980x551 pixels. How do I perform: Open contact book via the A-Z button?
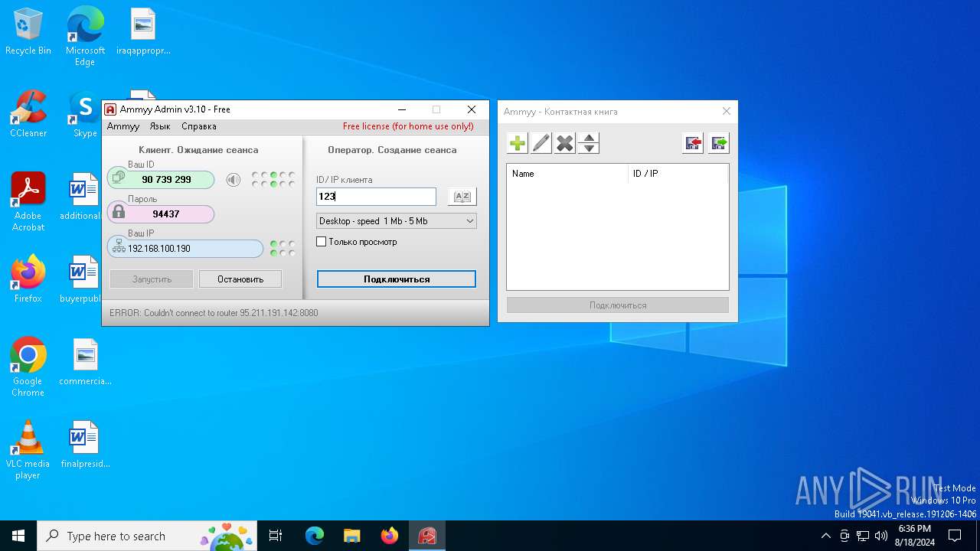(462, 197)
